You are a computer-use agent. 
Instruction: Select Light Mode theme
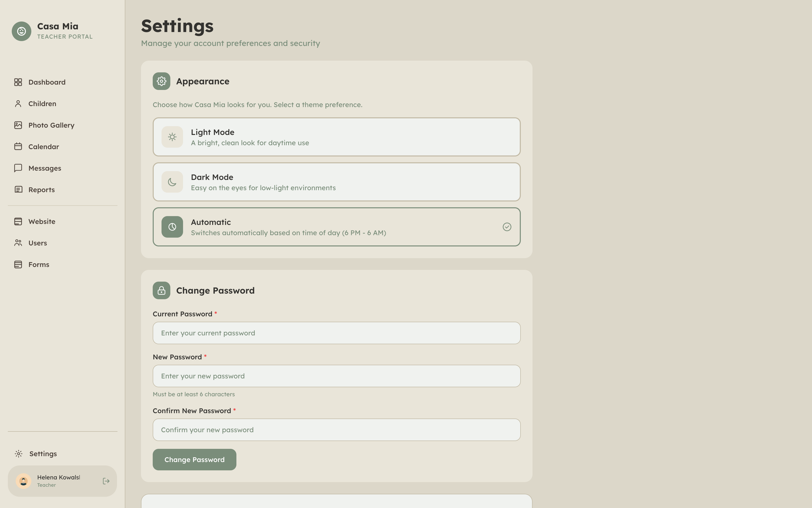tap(336, 137)
